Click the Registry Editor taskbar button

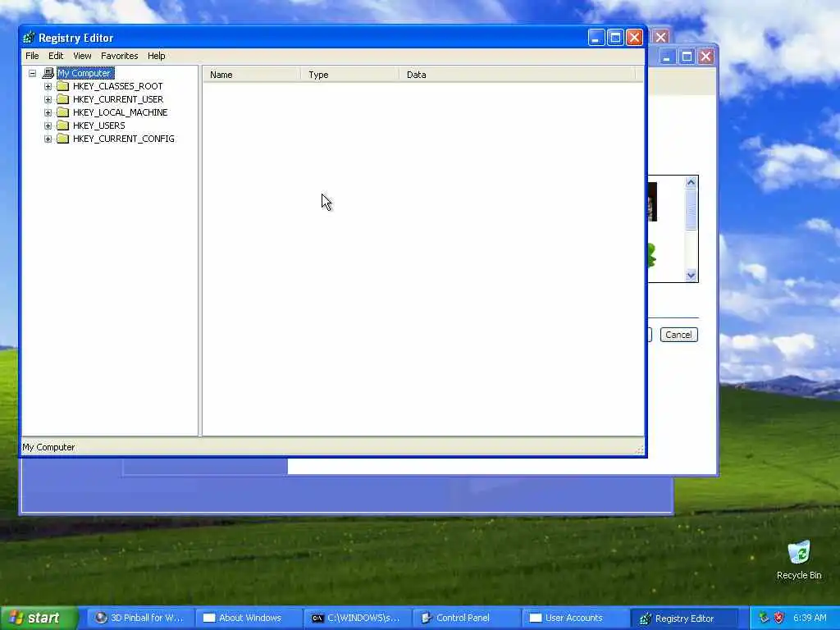coord(685,619)
